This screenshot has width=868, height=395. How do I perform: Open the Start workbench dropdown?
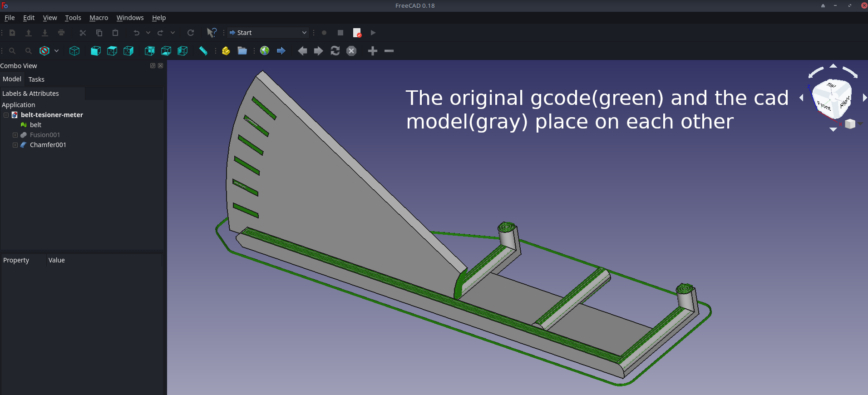[268, 33]
